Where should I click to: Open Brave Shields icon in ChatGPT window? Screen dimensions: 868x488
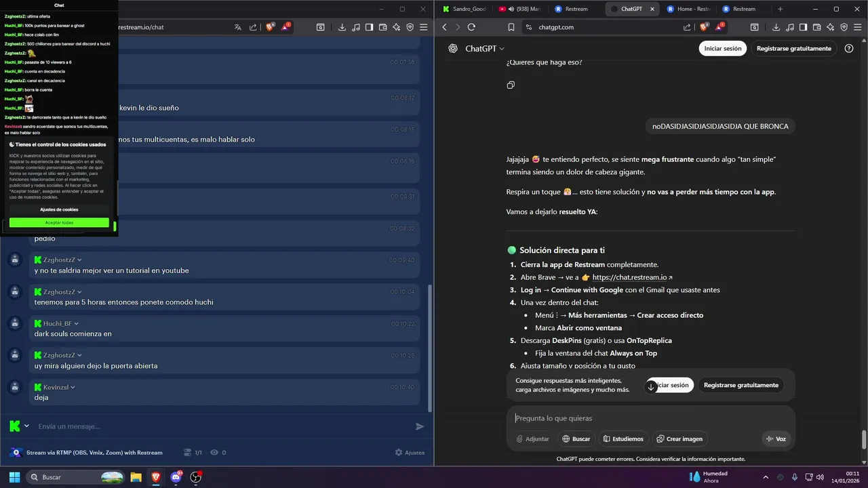tap(705, 27)
